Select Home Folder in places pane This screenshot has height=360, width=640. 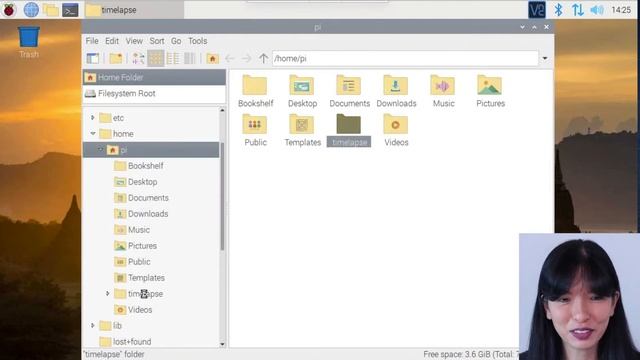pos(154,77)
